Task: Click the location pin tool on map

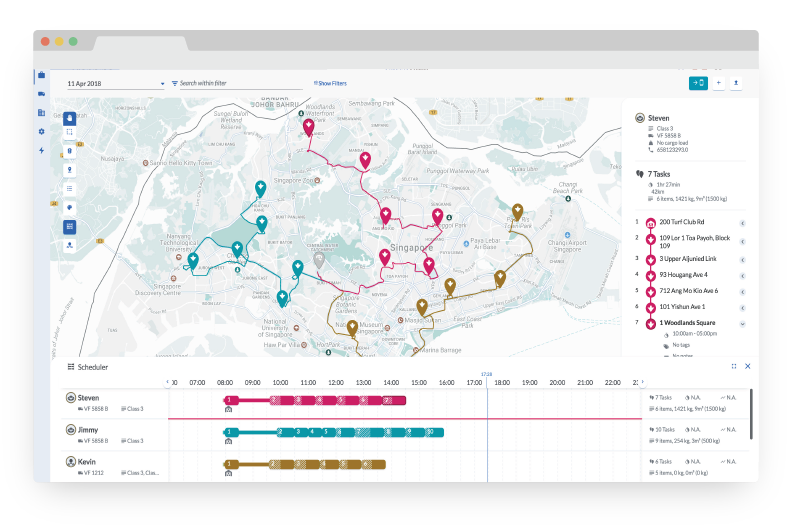Action: (x=70, y=169)
